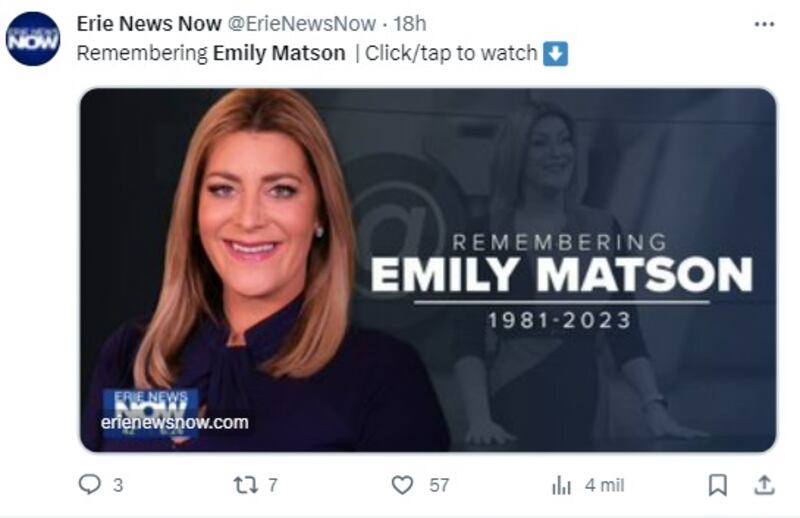
Task: Open the three-dot more options menu
Action: pyautogui.click(x=764, y=24)
